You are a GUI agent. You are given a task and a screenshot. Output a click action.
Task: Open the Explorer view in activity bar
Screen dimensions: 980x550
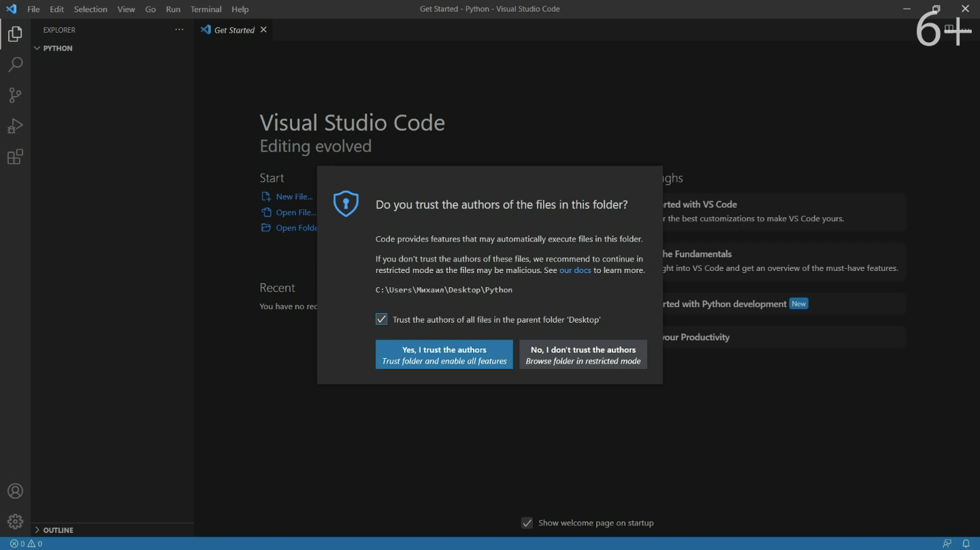point(15,33)
